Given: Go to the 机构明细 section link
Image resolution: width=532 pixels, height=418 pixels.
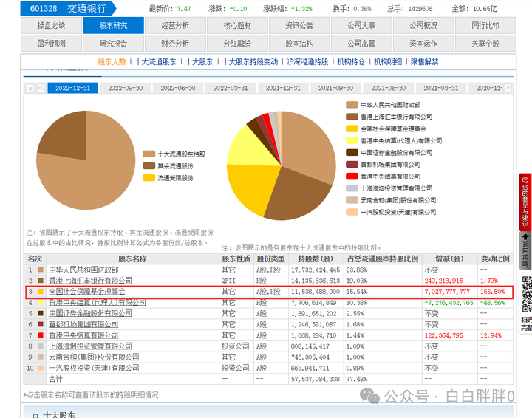Looking at the screenshot, I should [388, 62].
